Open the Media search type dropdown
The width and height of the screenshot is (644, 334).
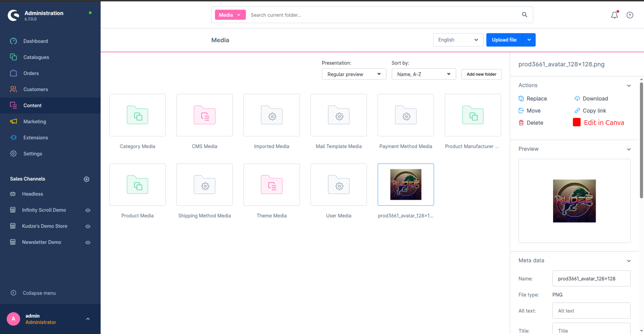pyautogui.click(x=230, y=15)
